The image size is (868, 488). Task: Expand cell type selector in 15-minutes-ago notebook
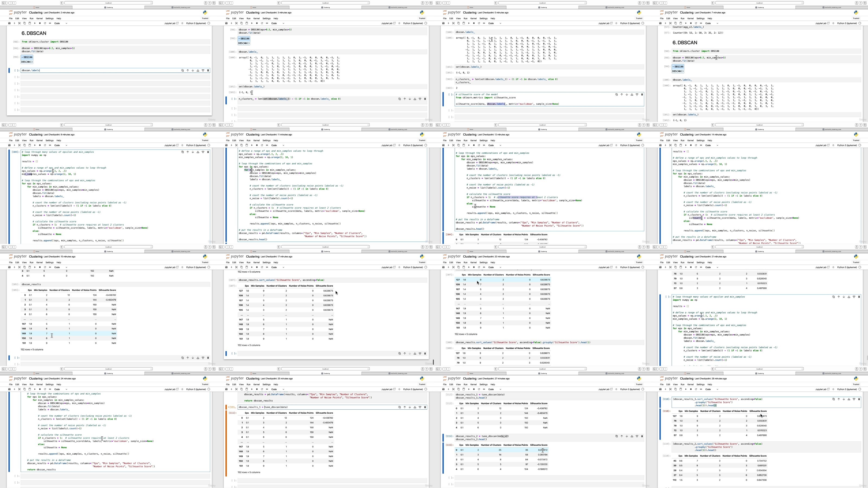click(x=61, y=267)
